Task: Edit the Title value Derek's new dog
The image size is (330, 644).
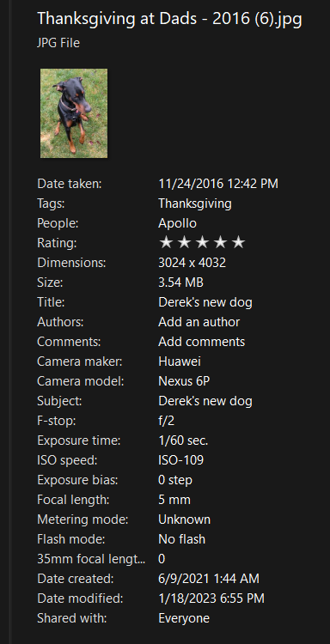Action: [205, 302]
